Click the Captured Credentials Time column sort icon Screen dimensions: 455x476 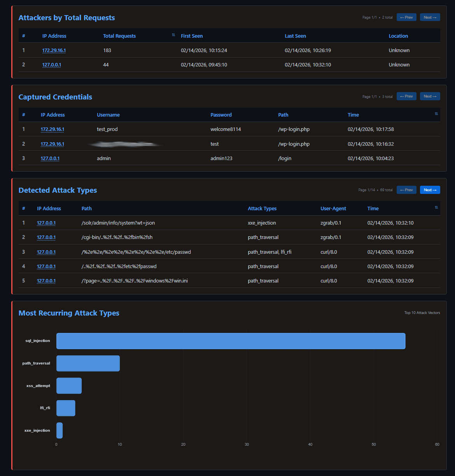click(x=436, y=114)
